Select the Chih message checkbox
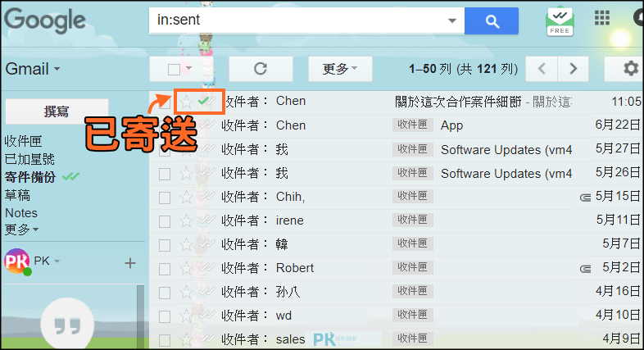 click(x=165, y=198)
